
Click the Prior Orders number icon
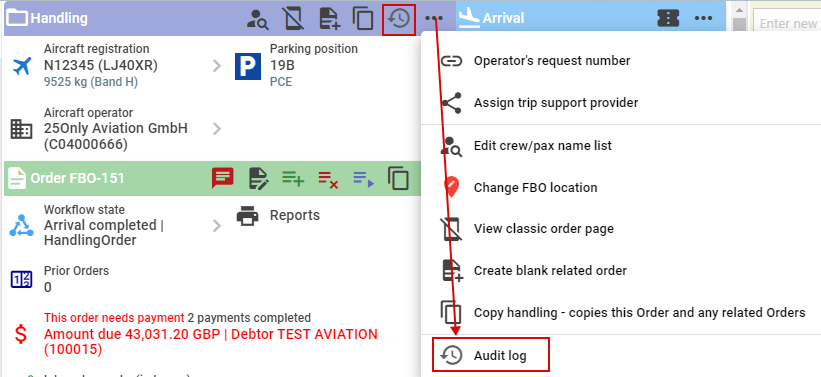[x=21, y=280]
